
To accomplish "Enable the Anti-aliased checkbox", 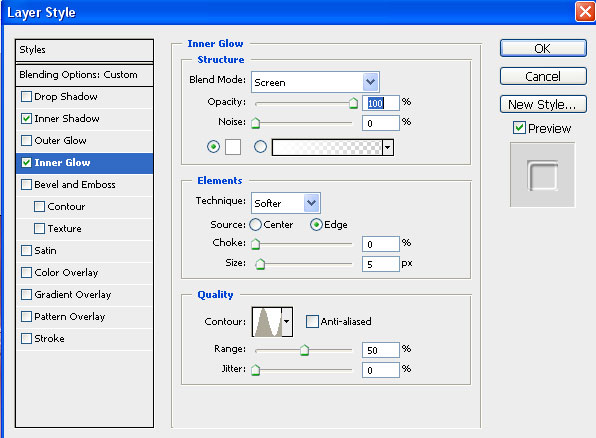I will coord(312,322).
